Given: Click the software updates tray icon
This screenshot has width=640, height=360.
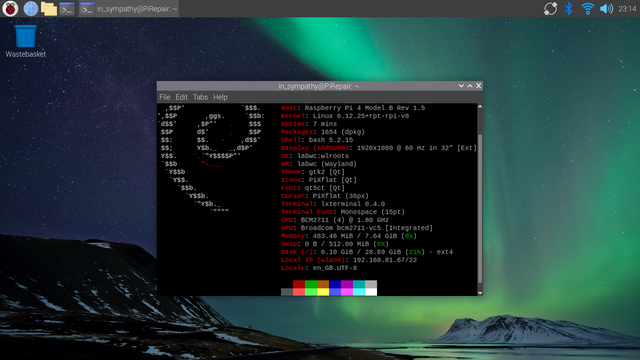Looking at the screenshot, I should click(x=550, y=9).
